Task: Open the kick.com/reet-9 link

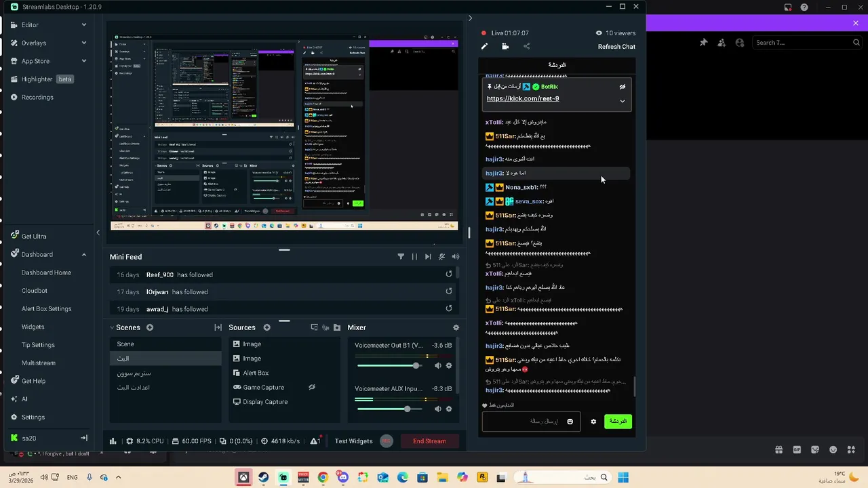Action: 523,98
